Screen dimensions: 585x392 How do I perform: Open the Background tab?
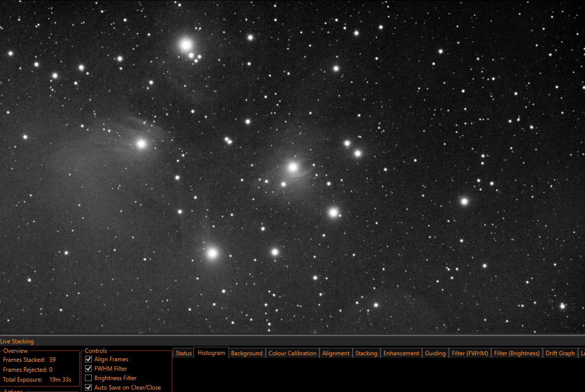point(247,353)
